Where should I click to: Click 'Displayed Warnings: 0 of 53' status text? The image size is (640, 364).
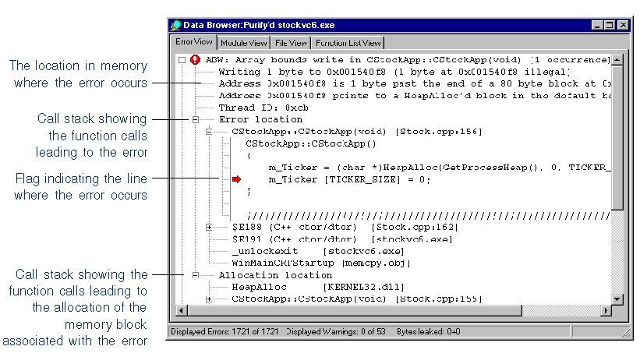[x=335, y=332]
